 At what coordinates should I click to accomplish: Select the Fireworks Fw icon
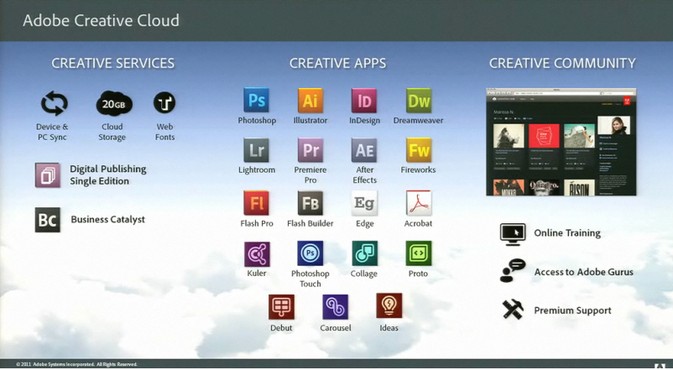[418, 150]
